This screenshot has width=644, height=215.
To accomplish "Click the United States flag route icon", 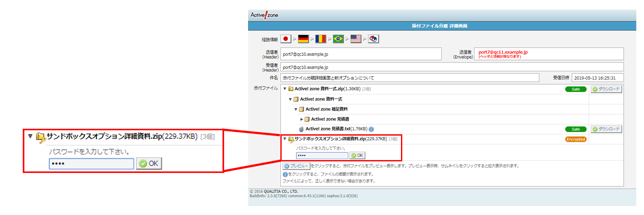I will [x=355, y=39].
